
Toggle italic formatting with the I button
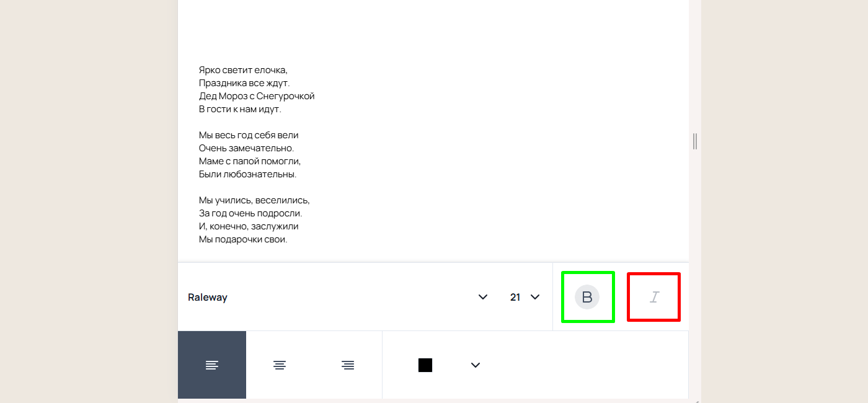click(654, 297)
